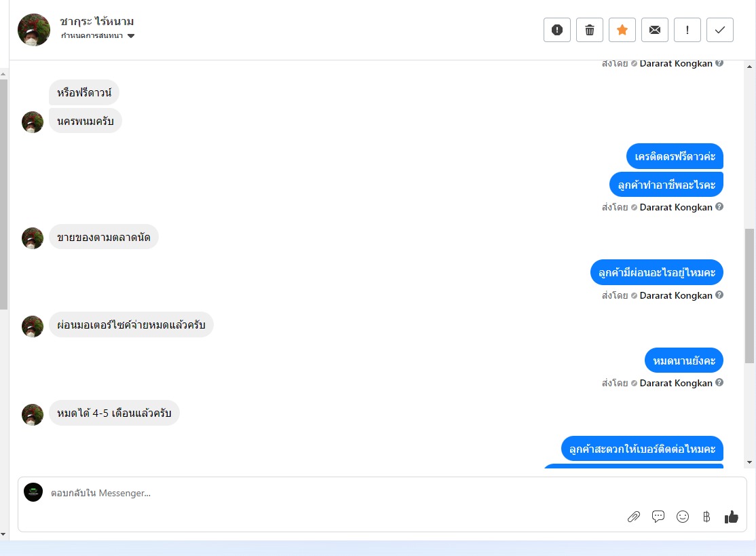The width and height of the screenshot is (756, 556).
Task: Open customer profile picture in header
Action: [x=34, y=30]
